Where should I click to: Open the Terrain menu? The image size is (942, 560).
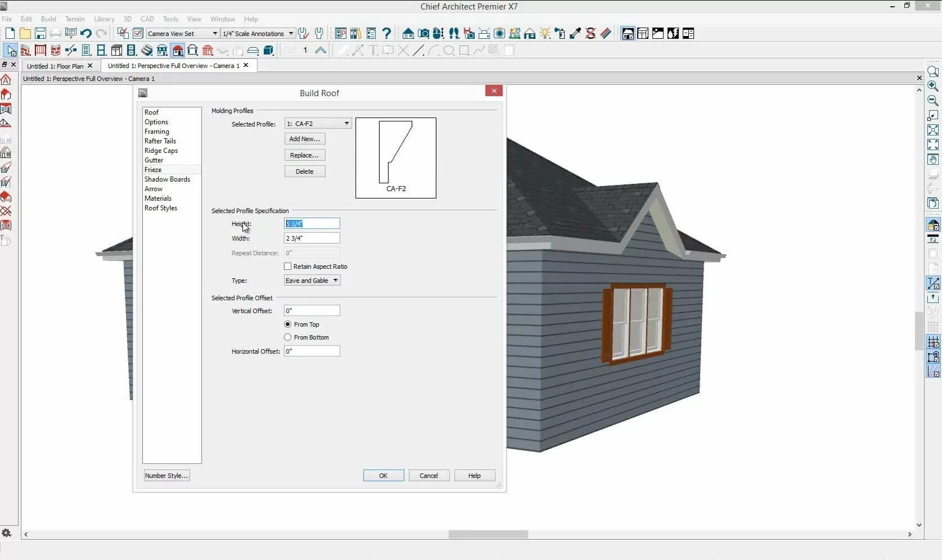tap(75, 19)
